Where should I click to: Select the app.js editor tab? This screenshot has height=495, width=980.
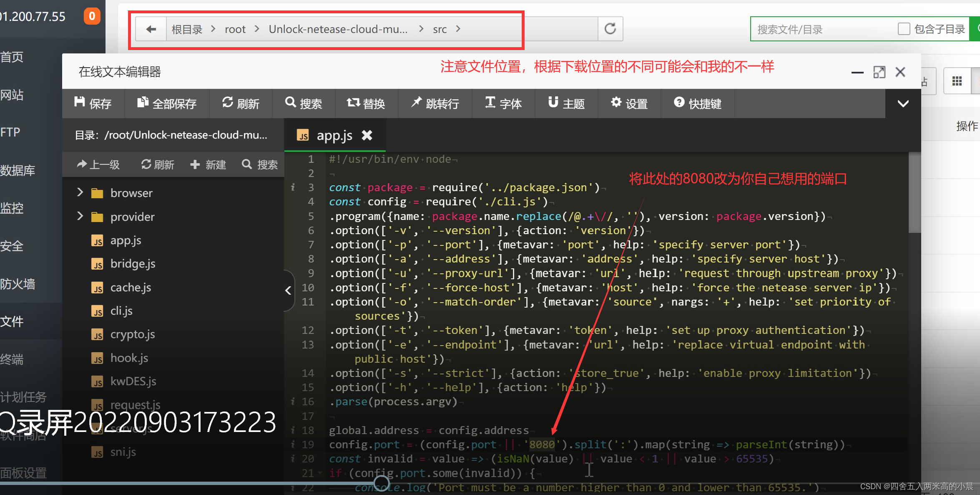pos(334,135)
